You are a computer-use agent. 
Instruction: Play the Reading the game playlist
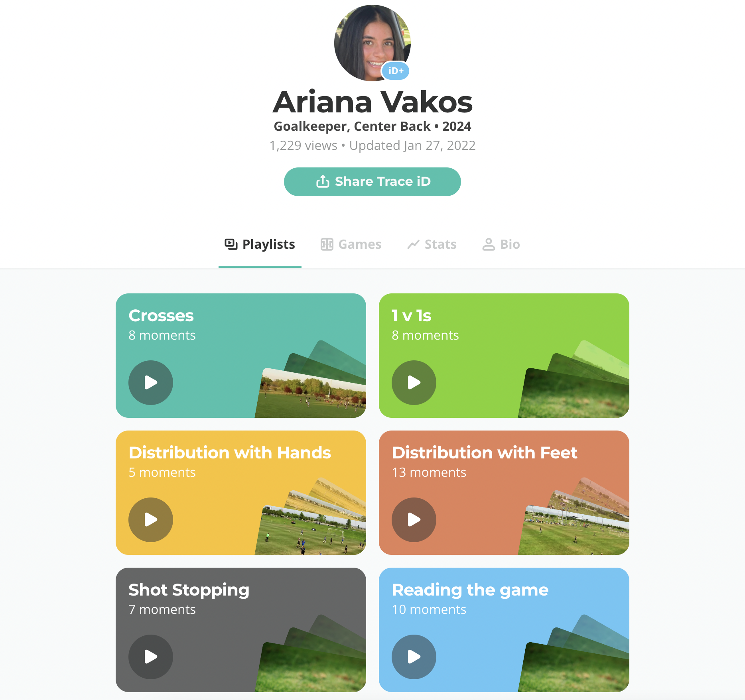414,657
